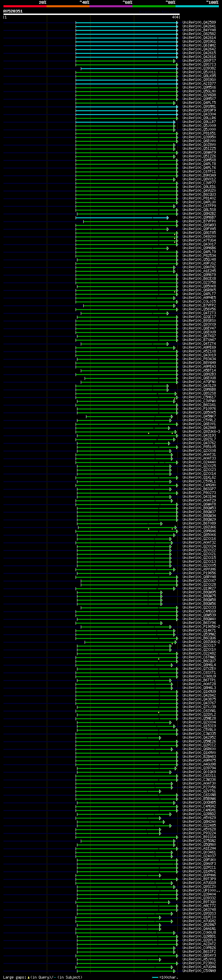
Task: Select the UniRef100_Q39382 label
Action: click(x=199, y=68)
